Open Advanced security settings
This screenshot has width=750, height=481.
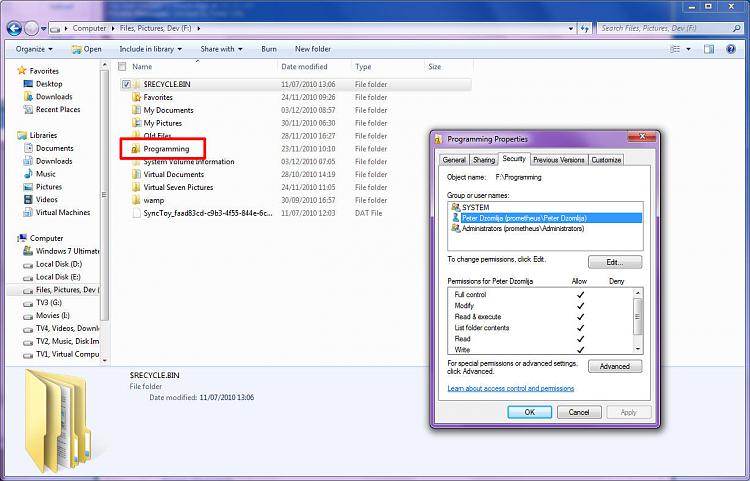615,366
